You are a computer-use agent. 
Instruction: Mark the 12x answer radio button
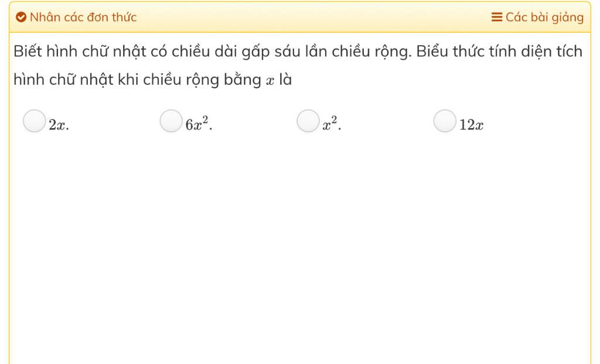click(x=445, y=121)
